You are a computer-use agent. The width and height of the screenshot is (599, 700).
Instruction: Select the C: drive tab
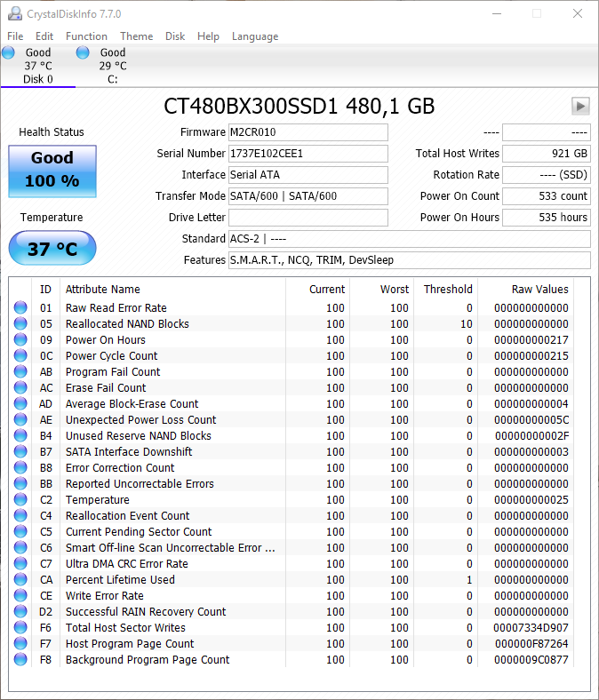click(x=113, y=66)
